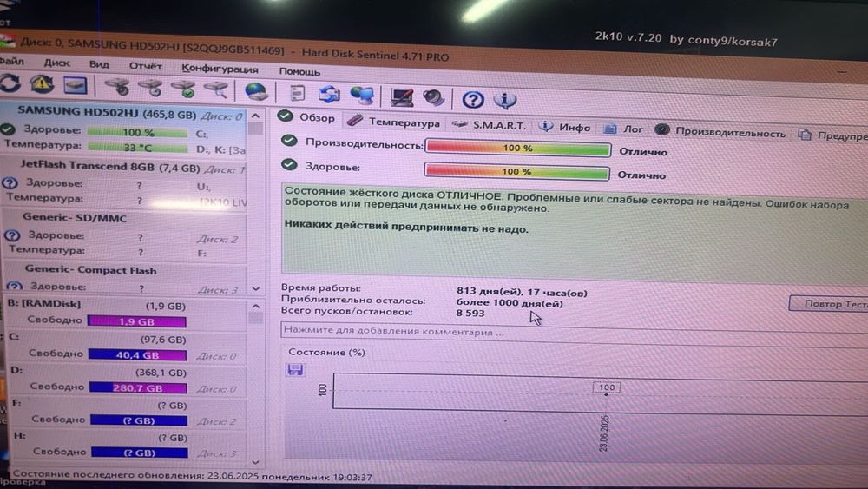Open help with the question mark icon
This screenshot has height=489, width=868.
[x=473, y=100]
